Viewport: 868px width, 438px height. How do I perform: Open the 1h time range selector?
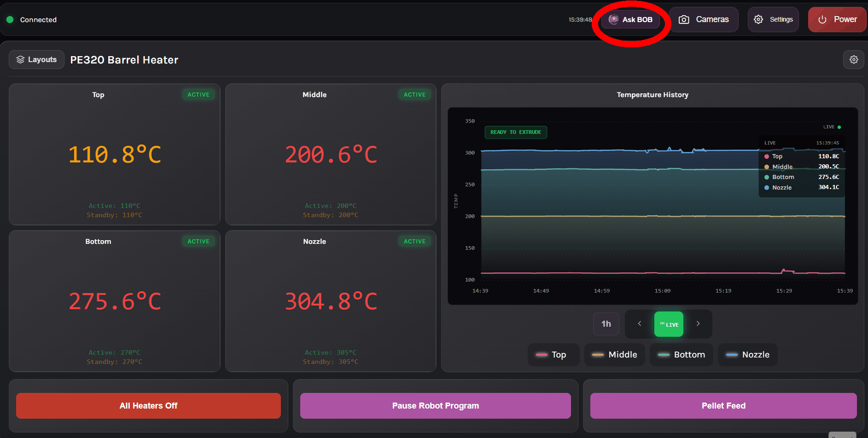606,324
